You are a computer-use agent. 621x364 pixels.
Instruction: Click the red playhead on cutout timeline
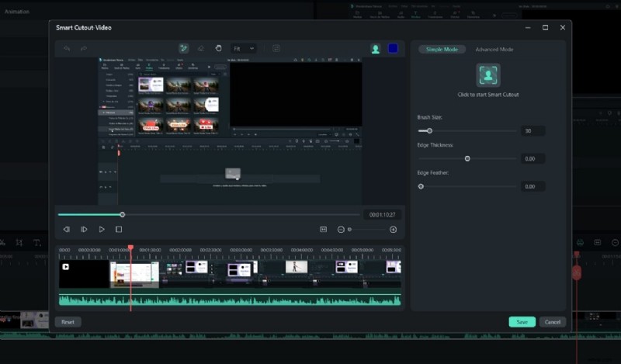pos(130,248)
